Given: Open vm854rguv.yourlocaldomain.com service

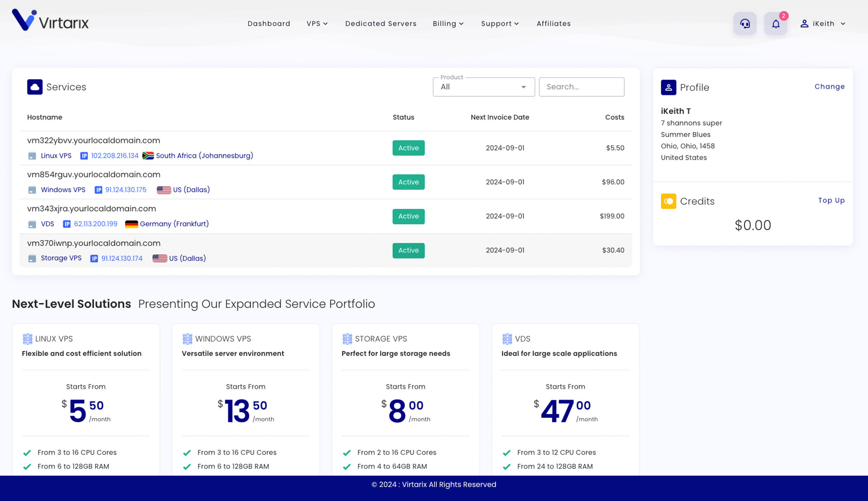Looking at the screenshot, I should point(94,175).
